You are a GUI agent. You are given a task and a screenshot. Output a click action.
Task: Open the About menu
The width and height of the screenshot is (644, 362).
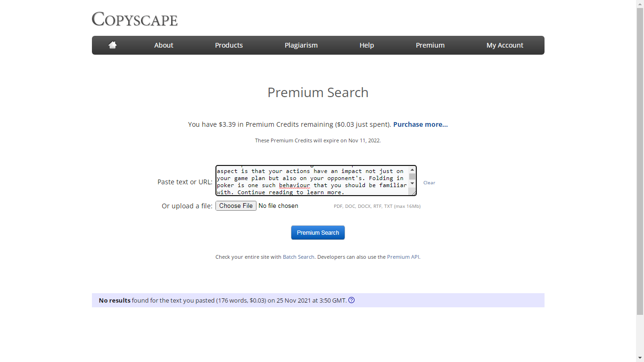(x=164, y=45)
